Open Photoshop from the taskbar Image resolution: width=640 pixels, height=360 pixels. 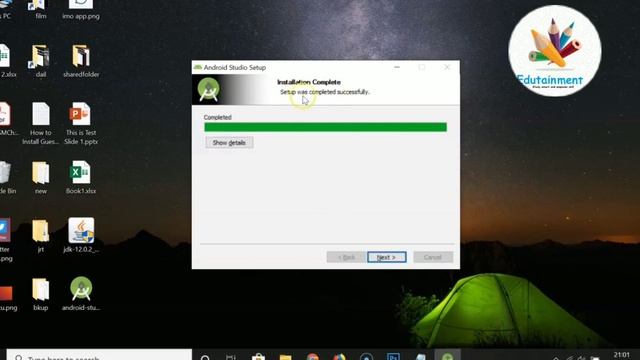(393, 356)
